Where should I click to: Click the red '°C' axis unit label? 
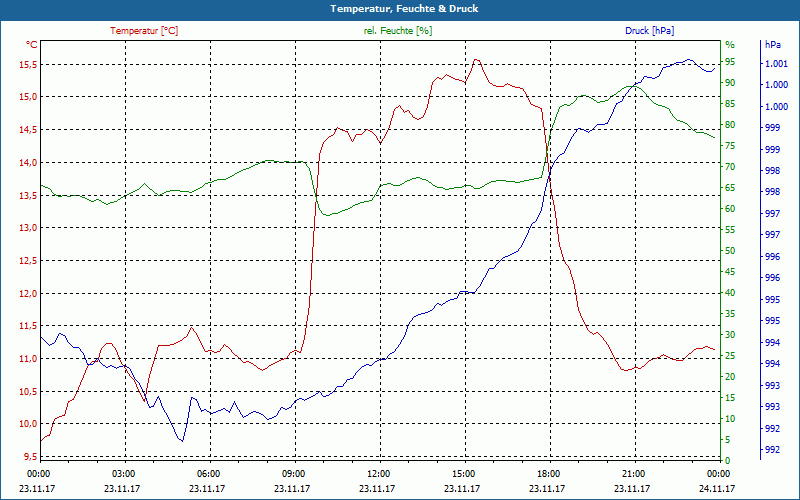[32, 45]
